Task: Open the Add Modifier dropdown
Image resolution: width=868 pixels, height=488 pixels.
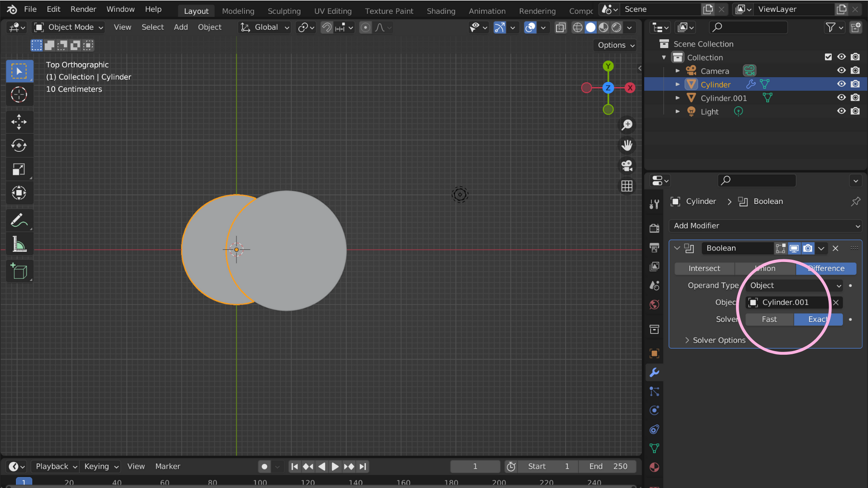Action: click(765, 226)
